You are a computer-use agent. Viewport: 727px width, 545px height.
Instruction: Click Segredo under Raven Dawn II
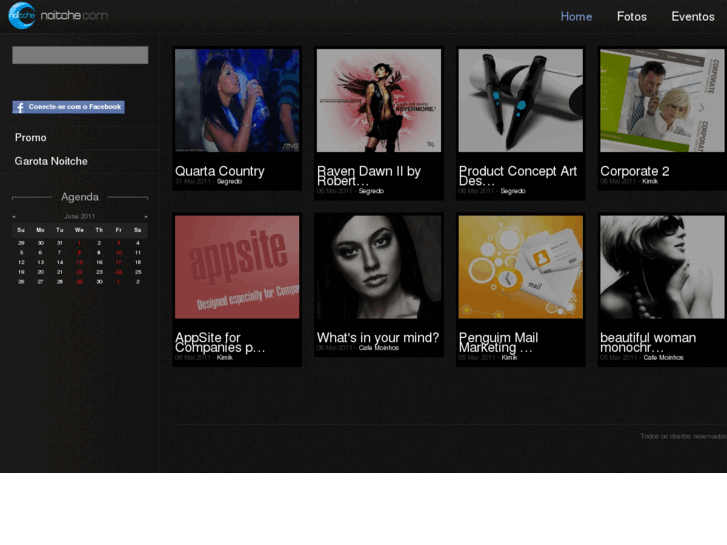click(x=371, y=191)
